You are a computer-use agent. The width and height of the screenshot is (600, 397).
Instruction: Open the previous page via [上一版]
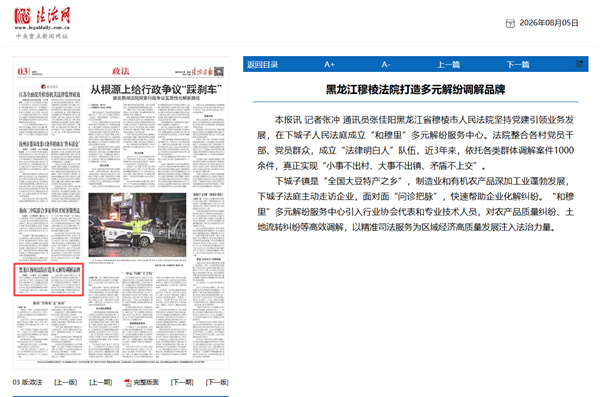click(65, 382)
